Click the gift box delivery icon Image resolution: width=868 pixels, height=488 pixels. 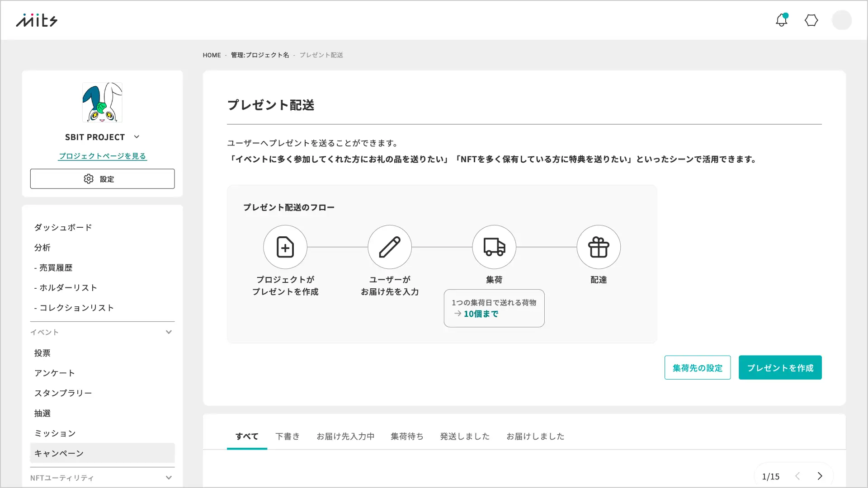point(598,247)
